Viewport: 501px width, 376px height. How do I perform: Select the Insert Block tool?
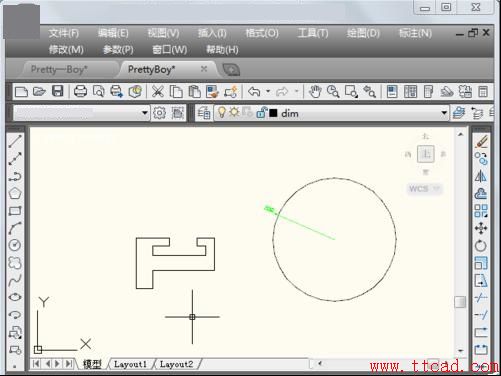(15, 332)
